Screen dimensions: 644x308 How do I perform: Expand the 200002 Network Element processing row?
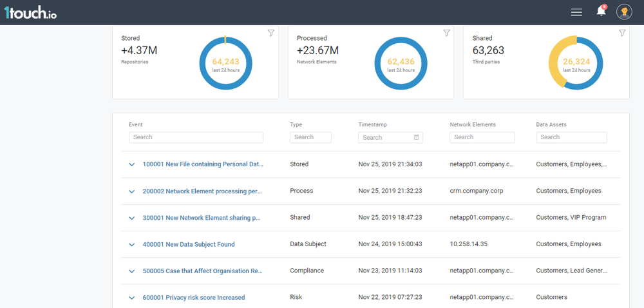pos(132,191)
